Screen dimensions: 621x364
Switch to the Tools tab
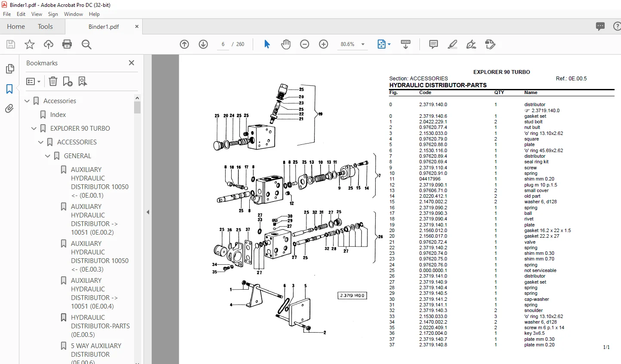[45, 27]
